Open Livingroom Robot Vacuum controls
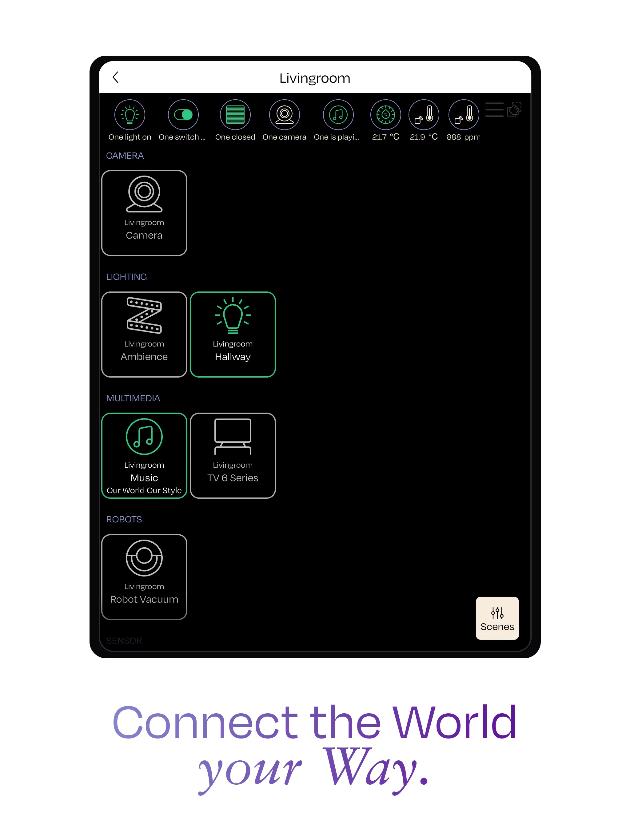This screenshot has height=840, width=630. click(x=145, y=573)
